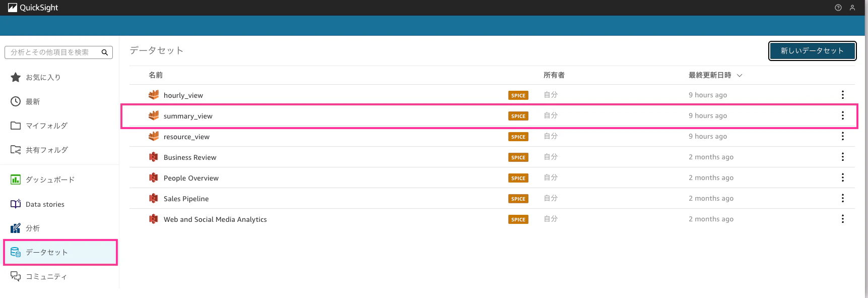Open the three-dot menu for hourly_view
The image size is (868, 298).
[842, 95]
